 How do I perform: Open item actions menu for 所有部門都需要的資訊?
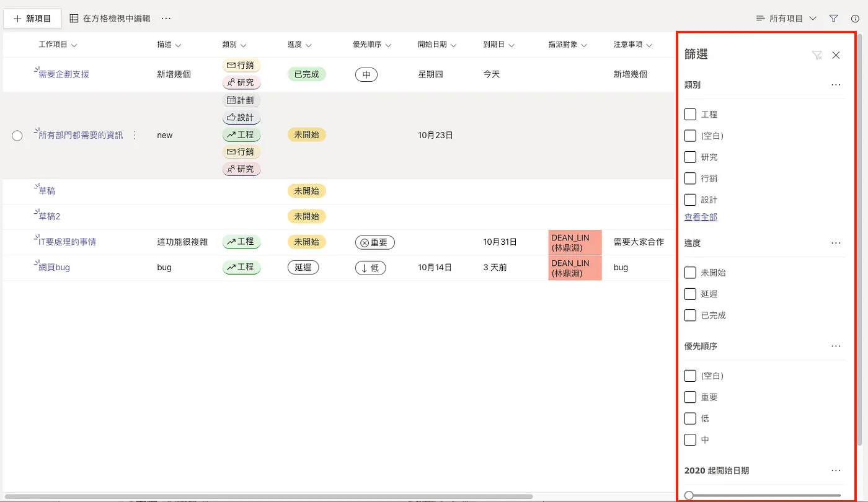pyautogui.click(x=135, y=135)
